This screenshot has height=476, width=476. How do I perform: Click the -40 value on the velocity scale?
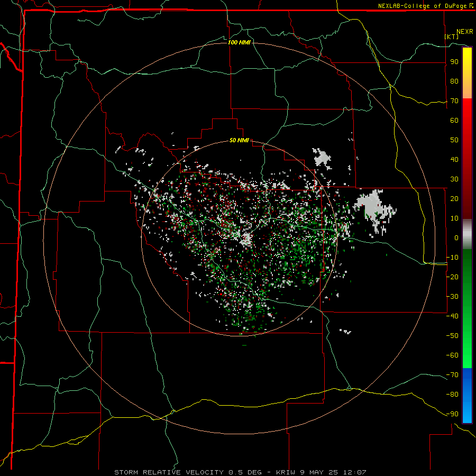point(452,316)
